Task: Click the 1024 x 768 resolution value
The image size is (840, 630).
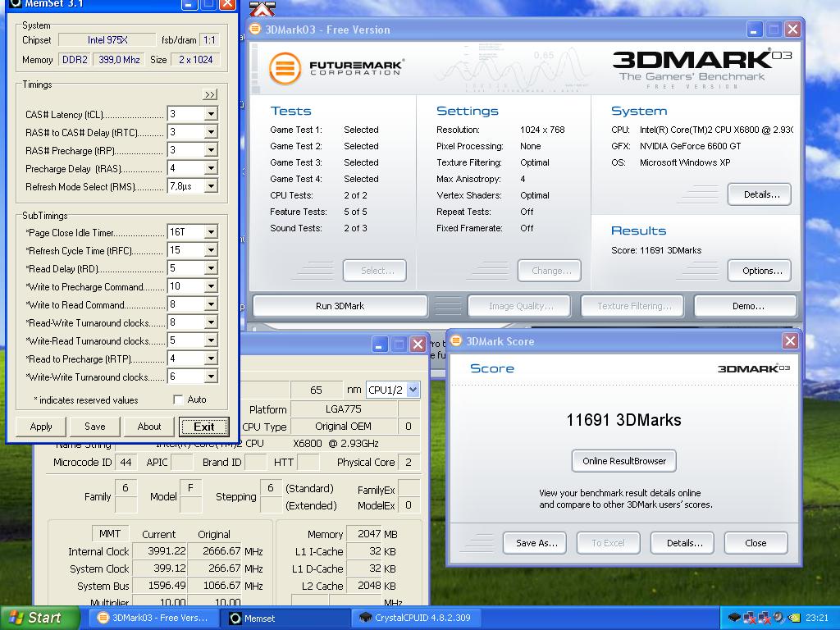Action: [x=542, y=130]
